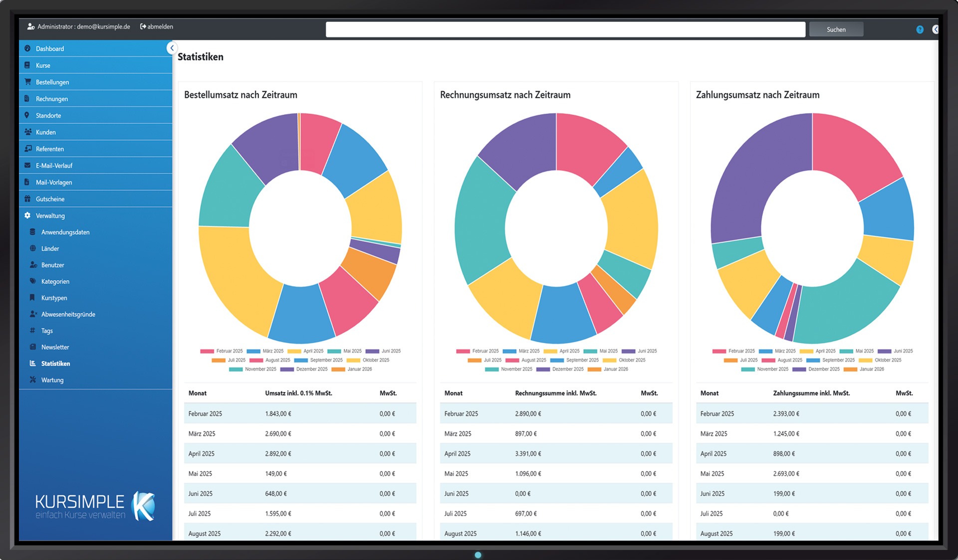
Task: Open the Rechnungen menu item
Action: (x=51, y=99)
